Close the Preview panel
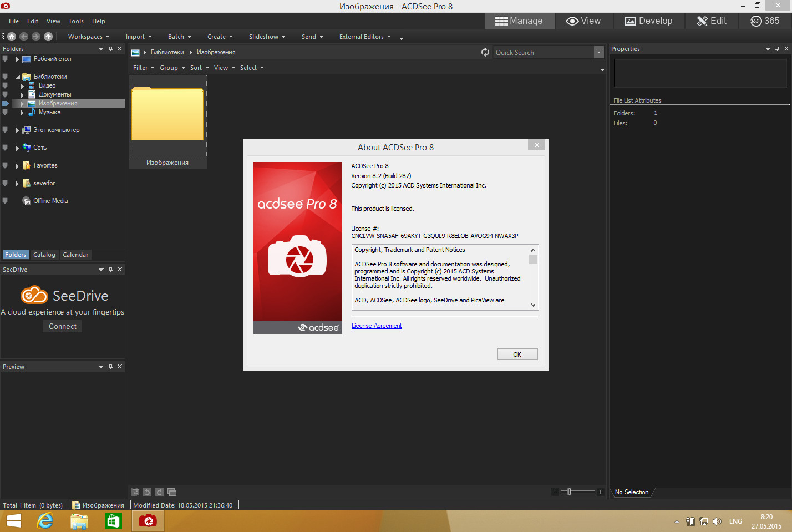The width and height of the screenshot is (792, 532). 120,367
